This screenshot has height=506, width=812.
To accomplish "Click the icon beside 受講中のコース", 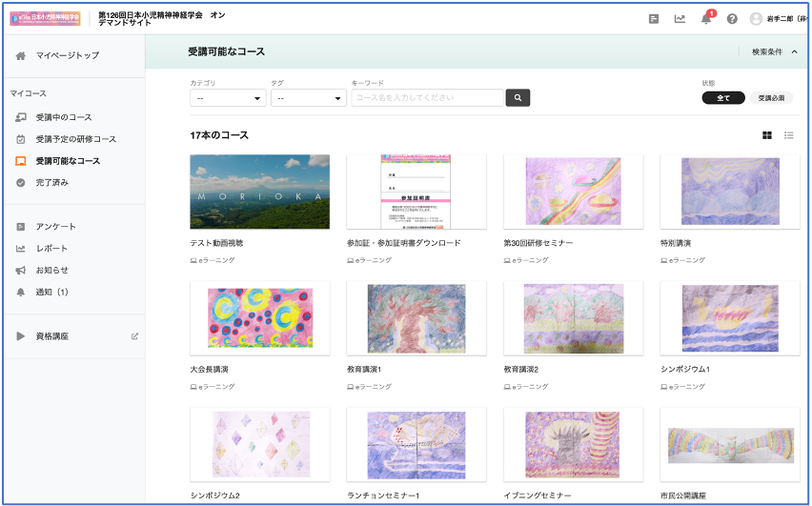I will [21, 117].
